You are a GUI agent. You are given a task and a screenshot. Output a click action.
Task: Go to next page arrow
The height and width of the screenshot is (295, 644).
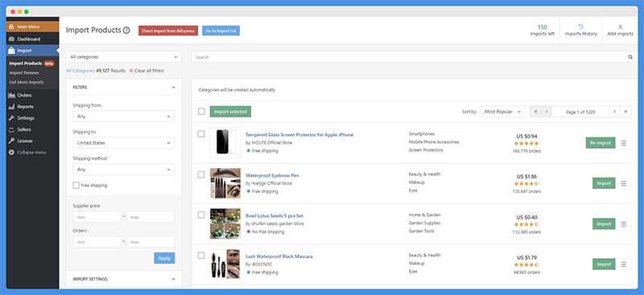(614, 111)
